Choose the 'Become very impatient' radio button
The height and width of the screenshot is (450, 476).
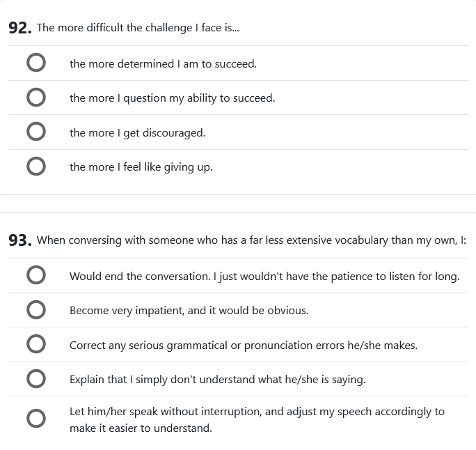36,310
